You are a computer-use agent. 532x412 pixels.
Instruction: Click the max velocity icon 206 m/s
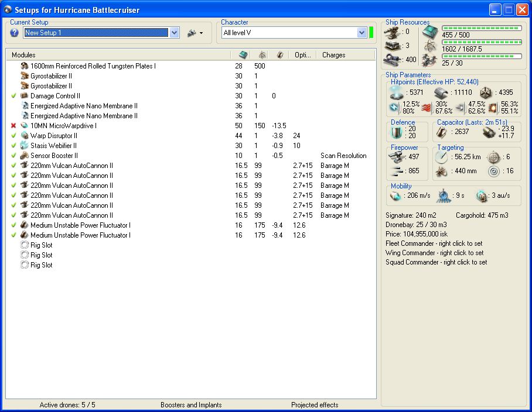395,196
